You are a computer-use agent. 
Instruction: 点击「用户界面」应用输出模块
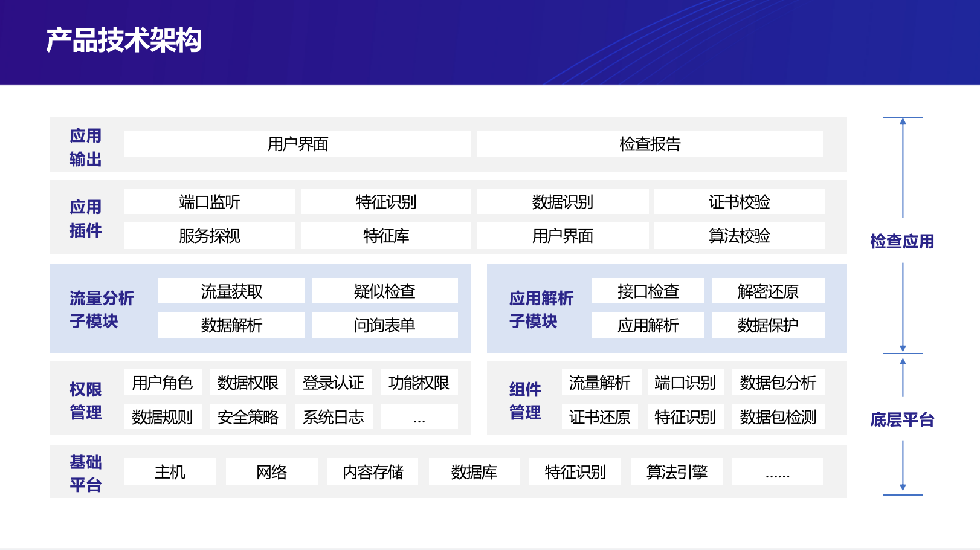tap(298, 144)
